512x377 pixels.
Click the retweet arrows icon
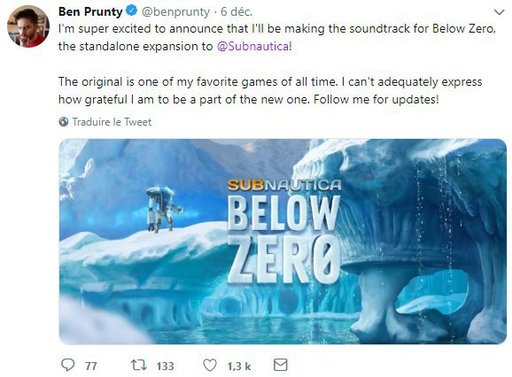pos(138,365)
